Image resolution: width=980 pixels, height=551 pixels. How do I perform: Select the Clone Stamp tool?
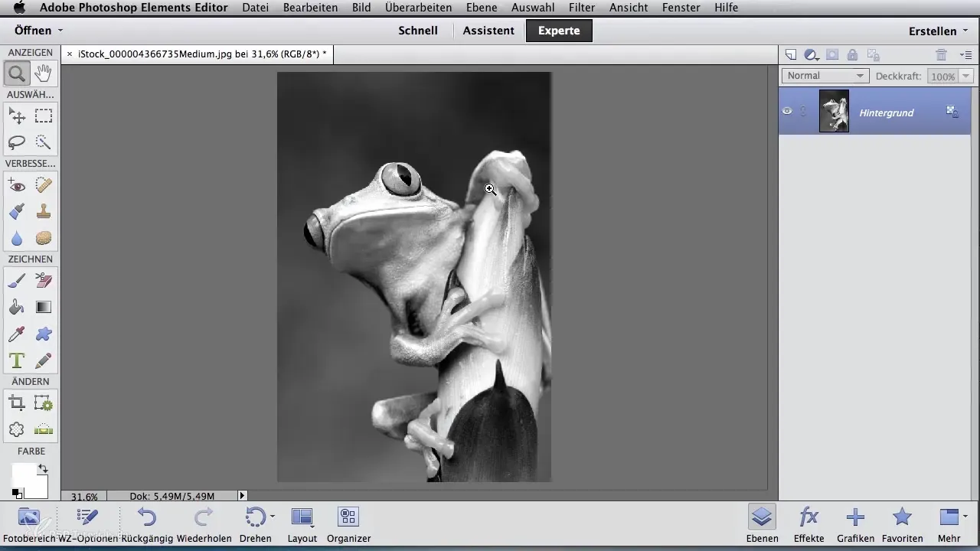click(44, 211)
